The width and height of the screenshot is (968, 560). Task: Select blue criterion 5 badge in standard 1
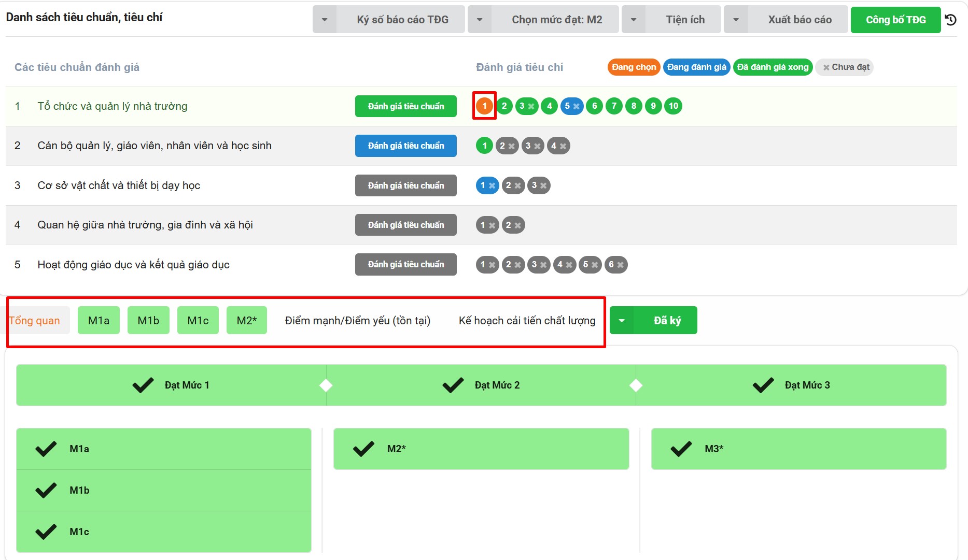point(571,106)
